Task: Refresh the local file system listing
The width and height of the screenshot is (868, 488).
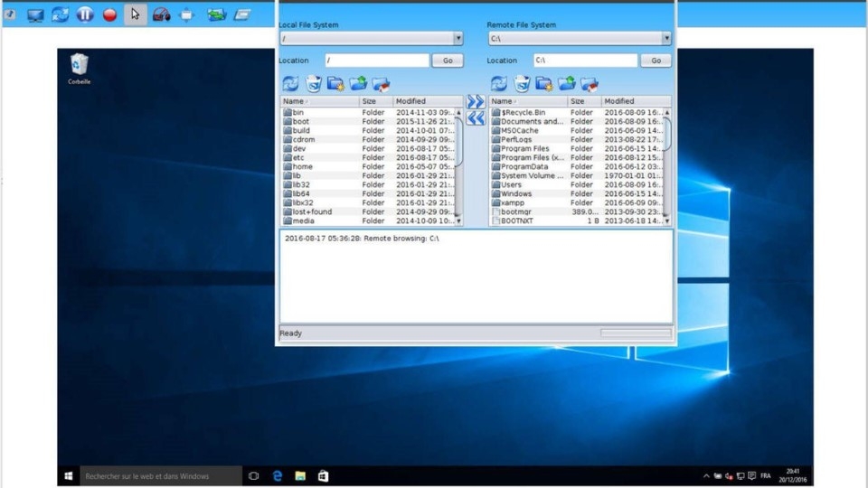Action: point(290,84)
